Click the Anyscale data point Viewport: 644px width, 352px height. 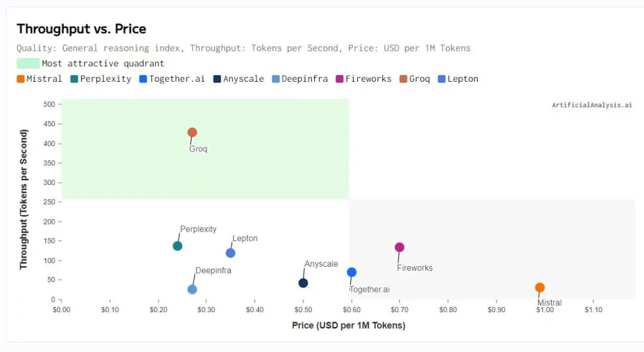[x=303, y=283]
